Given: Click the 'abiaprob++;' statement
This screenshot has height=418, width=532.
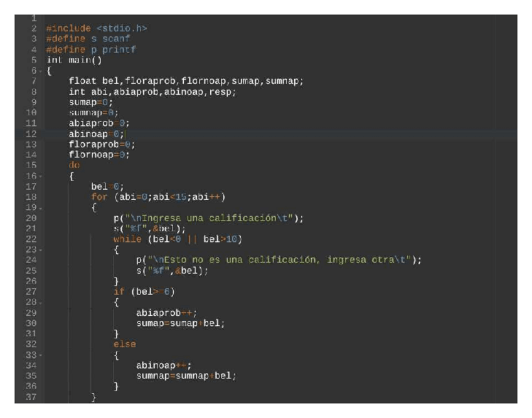Looking at the screenshot, I should [166, 313].
